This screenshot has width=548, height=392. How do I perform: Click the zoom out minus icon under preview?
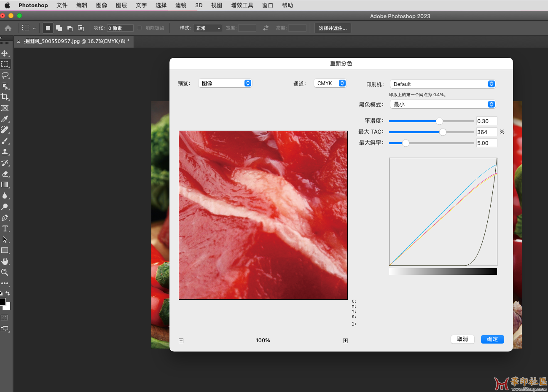click(181, 341)
